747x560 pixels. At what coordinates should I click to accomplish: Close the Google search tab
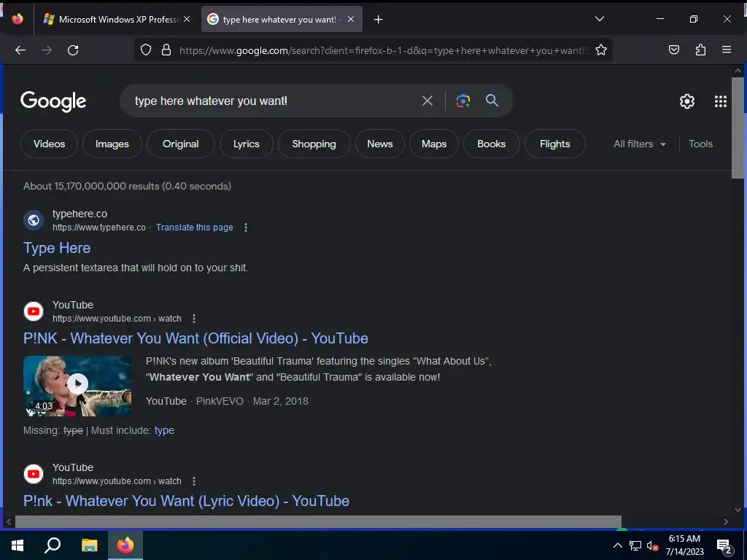351,19
